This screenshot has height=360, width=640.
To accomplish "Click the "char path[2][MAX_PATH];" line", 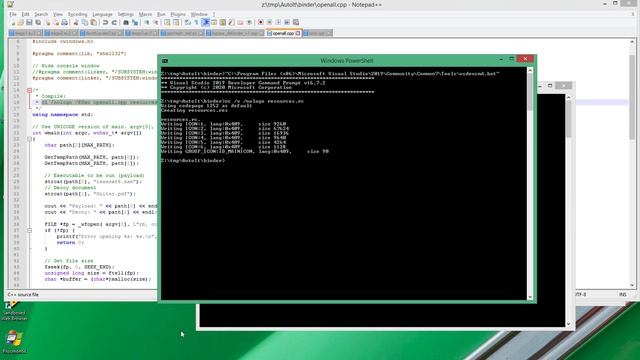I will (x=80, y=145).
